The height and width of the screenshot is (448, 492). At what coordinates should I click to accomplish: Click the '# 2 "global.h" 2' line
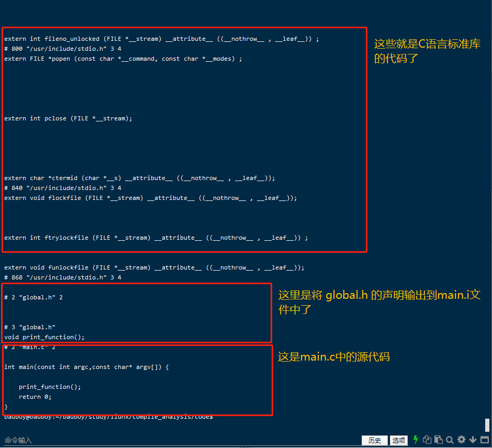click(x=33, y=297)
